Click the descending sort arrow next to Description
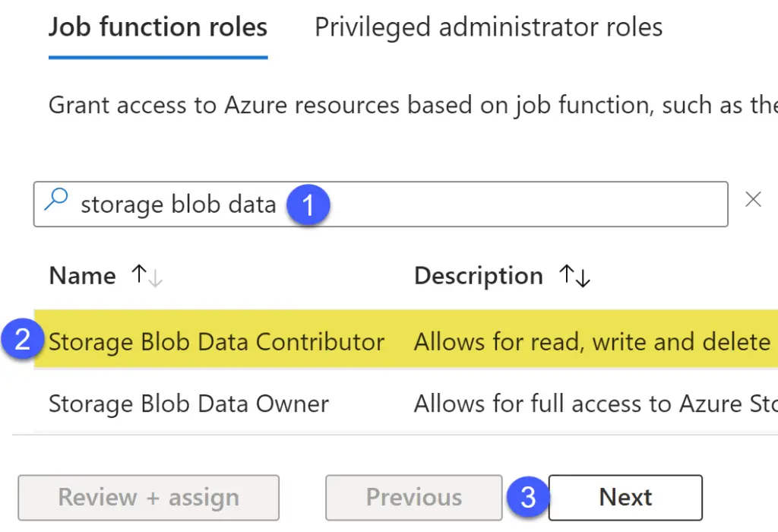The image size is (778, 532). [x=582, y=280]
